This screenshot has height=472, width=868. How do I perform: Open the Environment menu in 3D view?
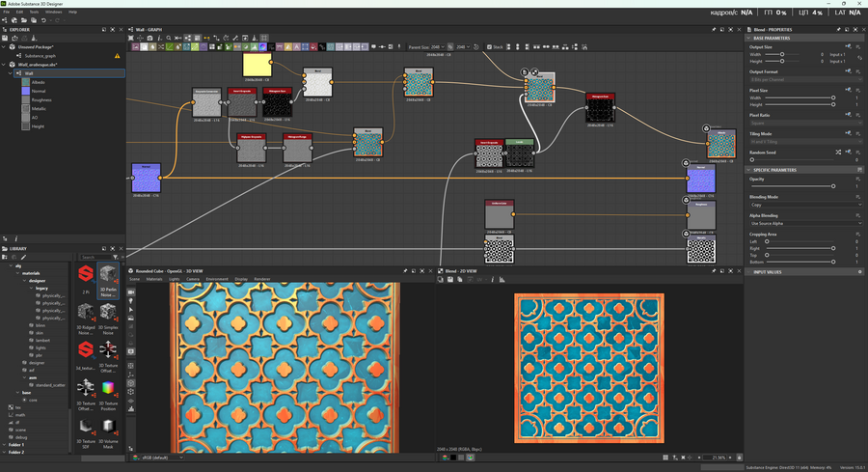(x=217, y=279)
